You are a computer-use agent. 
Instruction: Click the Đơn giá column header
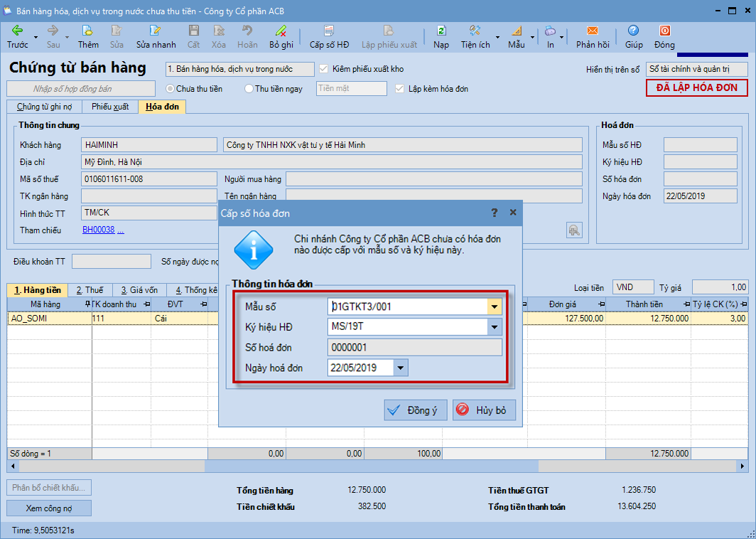(566, 304)
